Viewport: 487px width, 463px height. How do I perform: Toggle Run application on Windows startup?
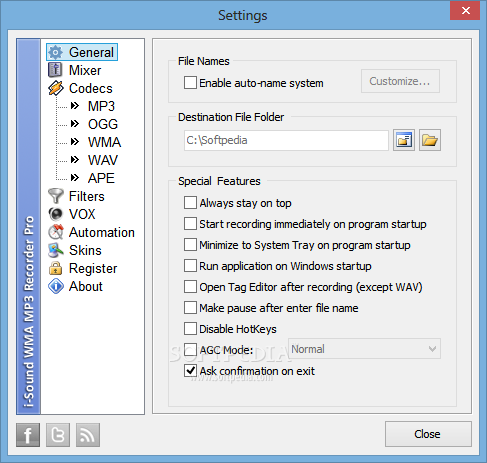point(190,266)
